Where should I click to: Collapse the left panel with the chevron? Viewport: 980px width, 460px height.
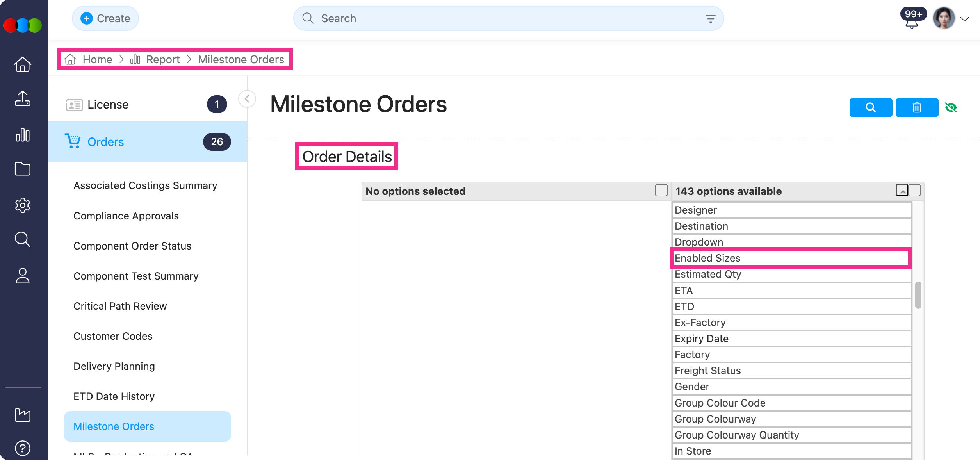[x=247, y=98]
